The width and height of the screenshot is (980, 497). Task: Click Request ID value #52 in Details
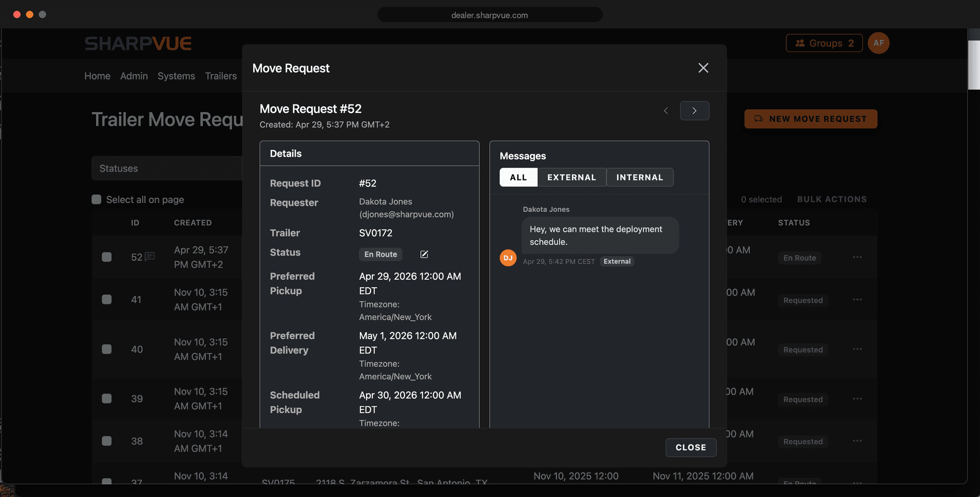pyautogui.click(x=368, y=183)
